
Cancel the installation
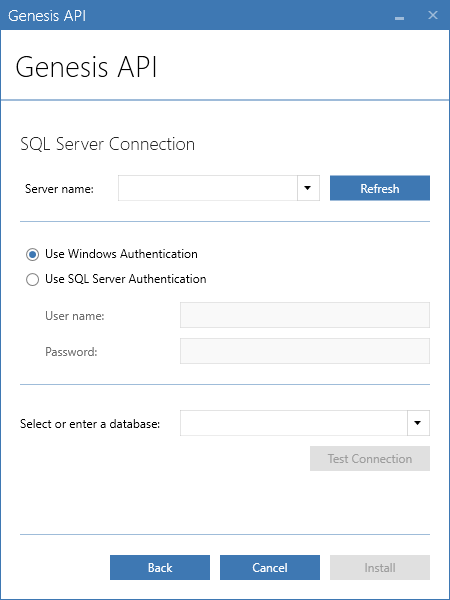(x=270, y=567)
